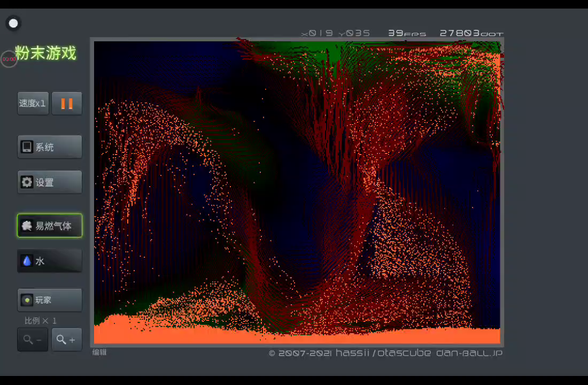The image size is (588, 385).
Task: Click the 速度x1 speed button
Action: pyautogui.click(x=33, y=103)
